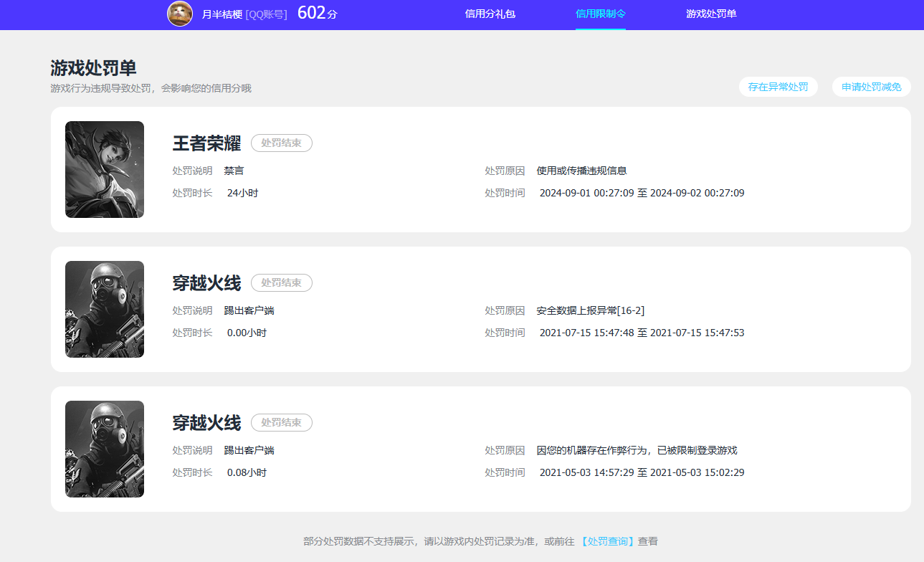924x562 pixels.
Task: Open the 信用分礼包 tab
Action: (490, 14)
